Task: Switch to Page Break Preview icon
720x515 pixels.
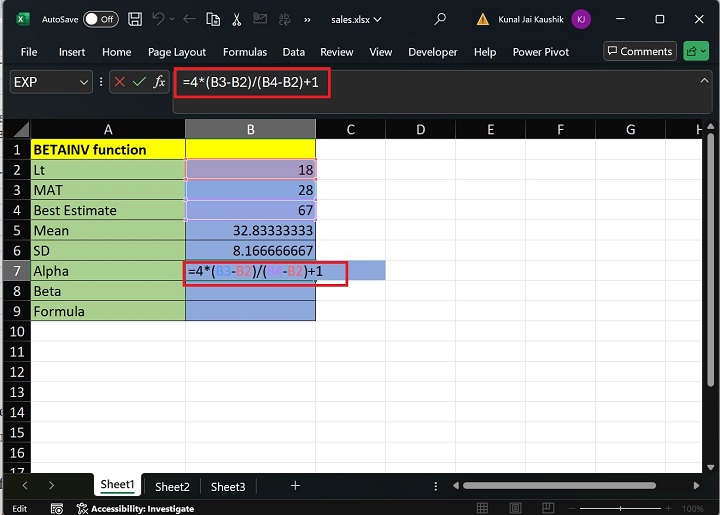Action: [548, 508]
